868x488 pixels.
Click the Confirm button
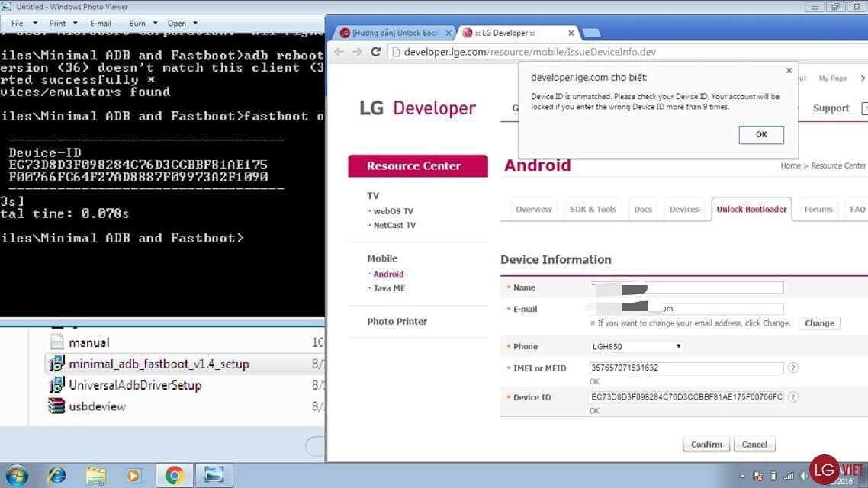(706, 445)
